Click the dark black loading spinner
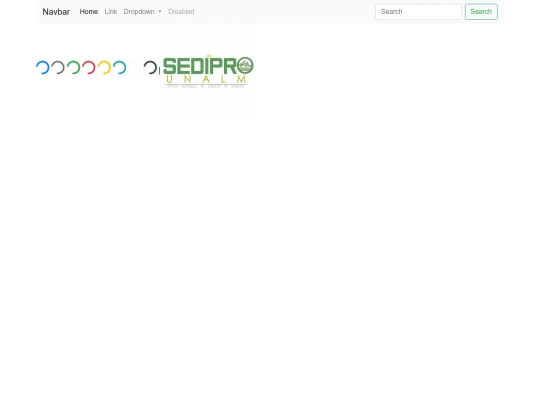The width and height of the screenshot is (540, 405). 150,68
